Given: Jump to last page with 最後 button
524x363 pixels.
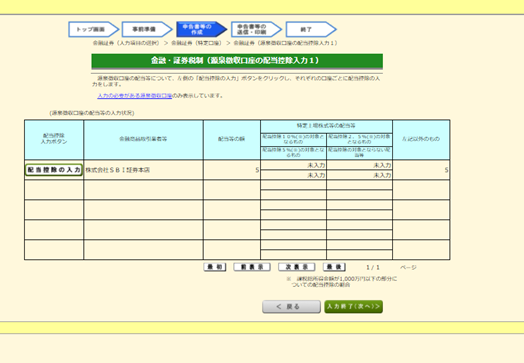Looking at the screenshot, I should 334,267.
